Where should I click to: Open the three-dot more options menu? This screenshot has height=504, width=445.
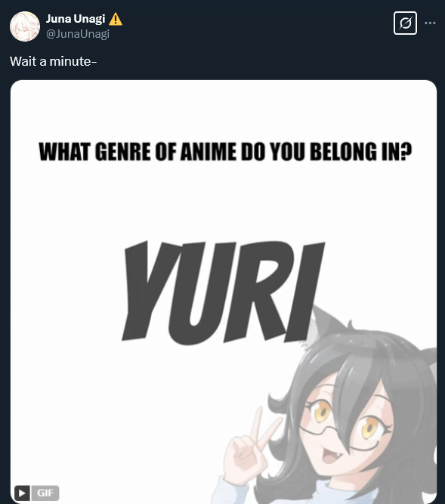[x=430, y=23]
